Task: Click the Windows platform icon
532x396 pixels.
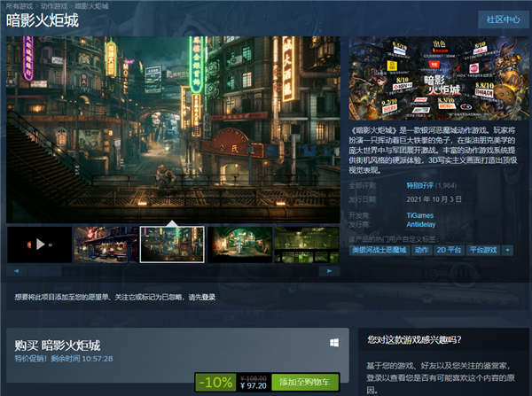Action: pyautogui.click(x=333, y=343)
